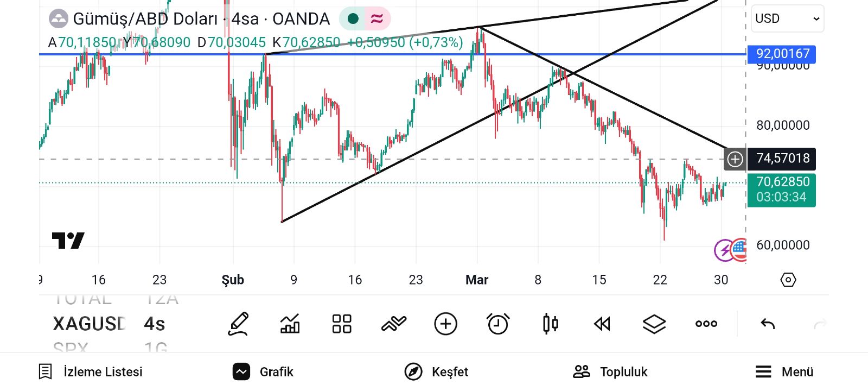Click the add symbol plus-circle icon
Viewport: 868px width, 391px height.
446,324
